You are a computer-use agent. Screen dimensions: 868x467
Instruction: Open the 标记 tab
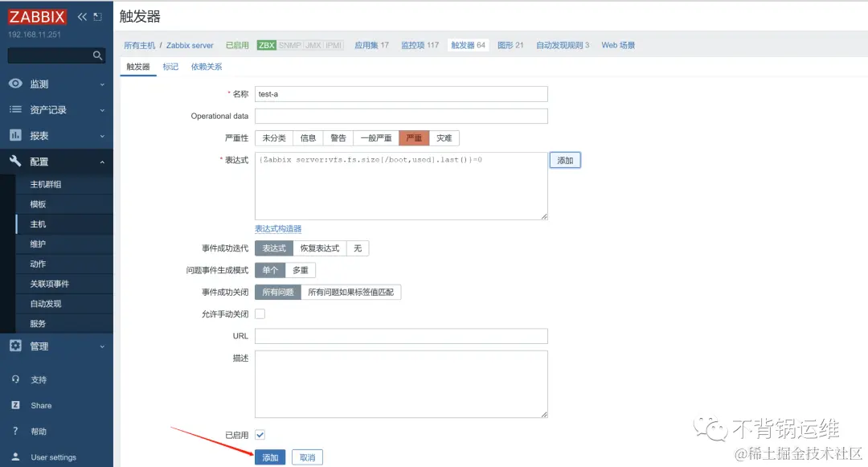[x=170, y=67]
